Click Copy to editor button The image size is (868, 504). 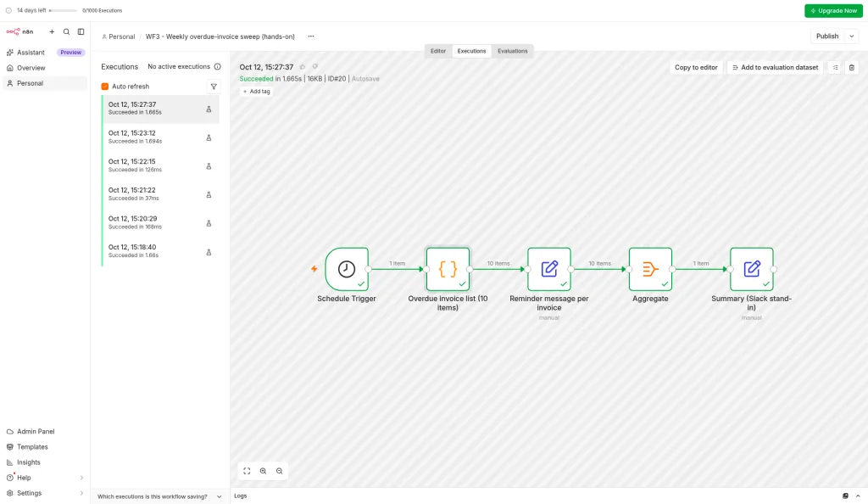(696, 68)
